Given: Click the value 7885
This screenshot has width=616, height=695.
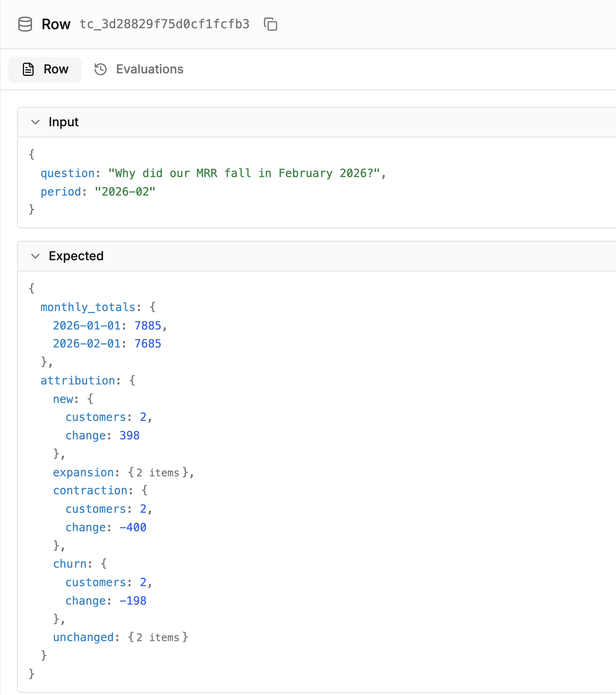Looking at the screenshot, I should point(148,325).
